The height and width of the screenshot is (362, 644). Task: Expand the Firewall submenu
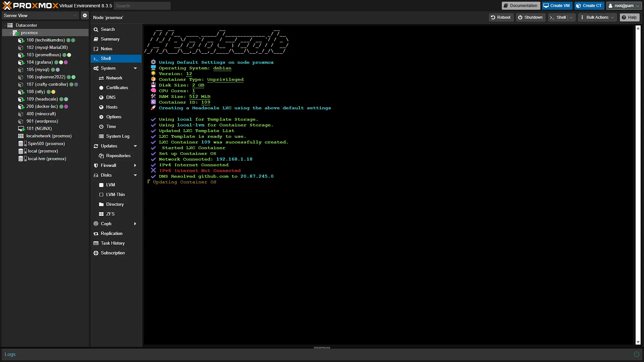(x=135, y=166)
